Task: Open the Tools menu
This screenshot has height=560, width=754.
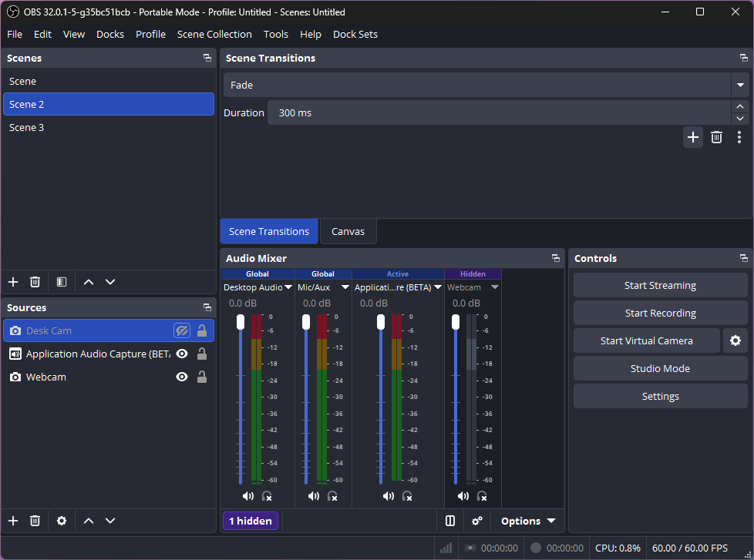Action: [x=275, y=34]
